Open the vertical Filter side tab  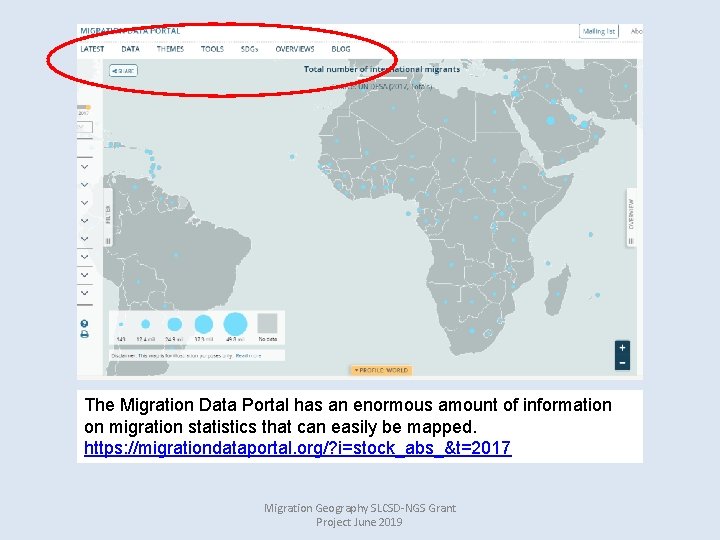108,217
